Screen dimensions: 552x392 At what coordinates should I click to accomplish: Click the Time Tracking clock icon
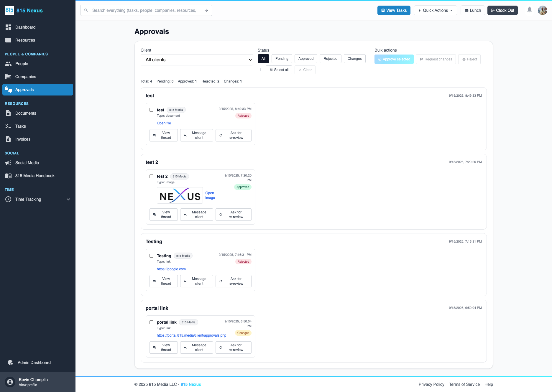coord(8,199)
